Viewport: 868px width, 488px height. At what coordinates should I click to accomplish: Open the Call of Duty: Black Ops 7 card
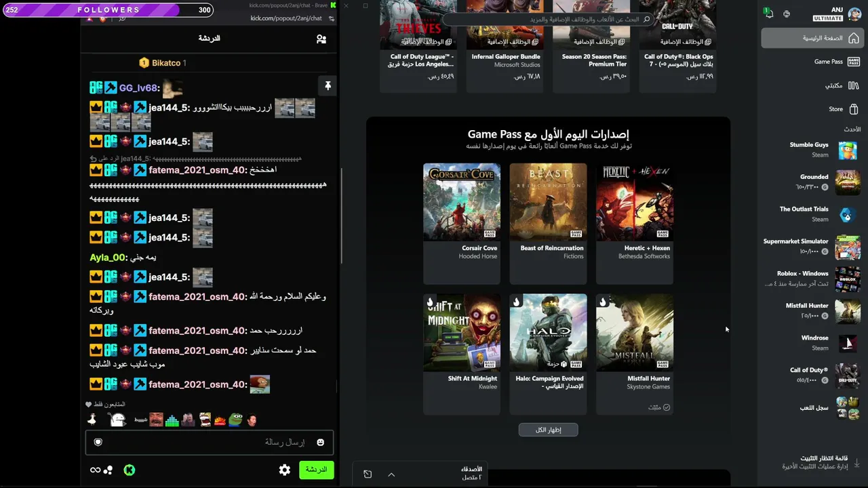coord(678,46)
